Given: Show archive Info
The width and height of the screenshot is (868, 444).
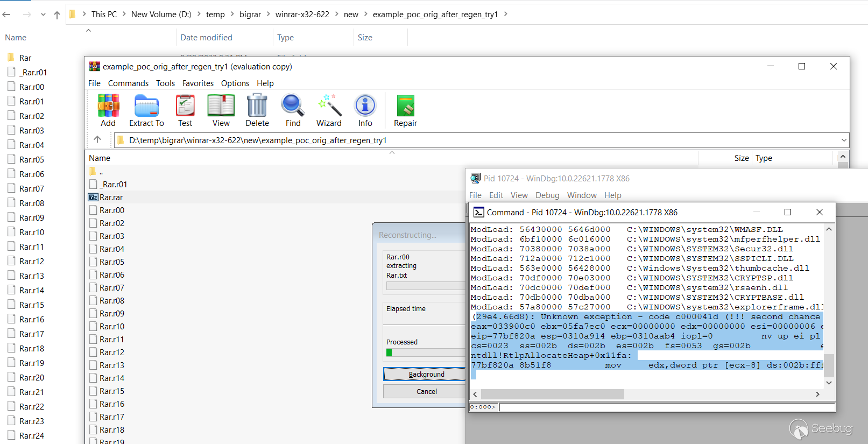Looking at the screenshot, I should [x=365, y=106].
